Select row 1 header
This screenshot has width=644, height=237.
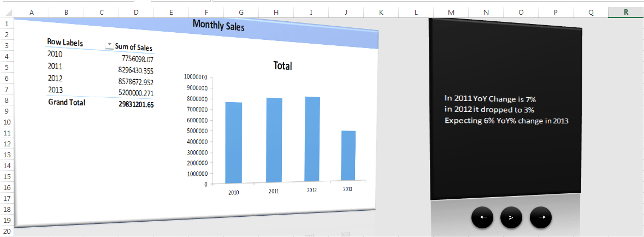[x=7, y=24]
